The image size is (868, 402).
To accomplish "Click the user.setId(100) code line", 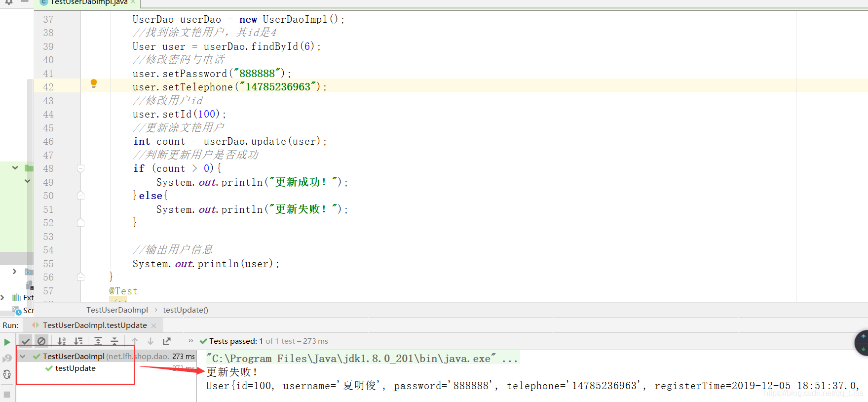I will coord(179,114).
